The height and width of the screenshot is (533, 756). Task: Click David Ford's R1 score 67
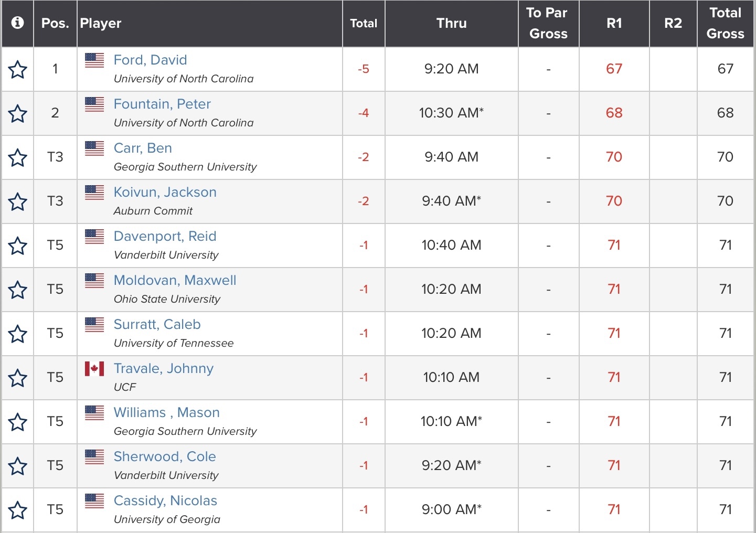(614, 69)
